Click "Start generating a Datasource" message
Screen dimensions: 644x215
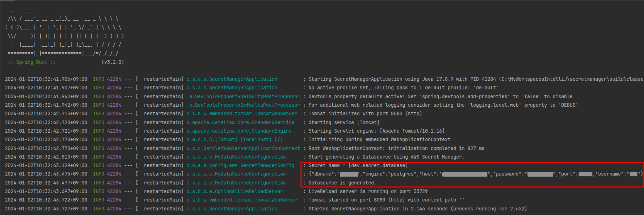(x=386, y=157)
